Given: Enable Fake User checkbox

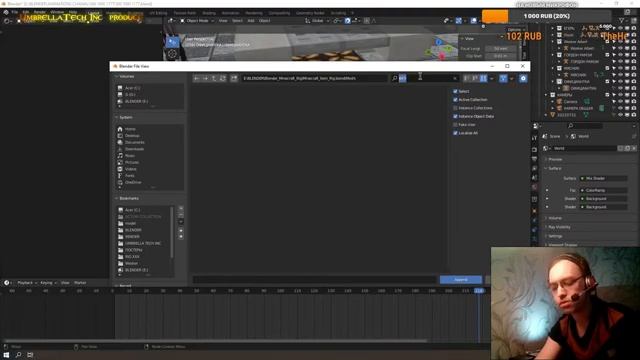Looking at the screenshot, I should [x=455, y=124].
